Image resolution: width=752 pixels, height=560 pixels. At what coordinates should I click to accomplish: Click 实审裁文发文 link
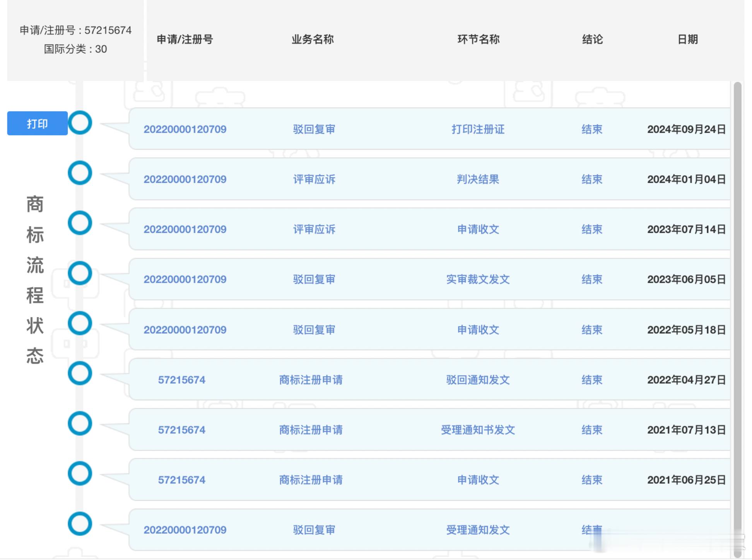click(x=478, y=279)
